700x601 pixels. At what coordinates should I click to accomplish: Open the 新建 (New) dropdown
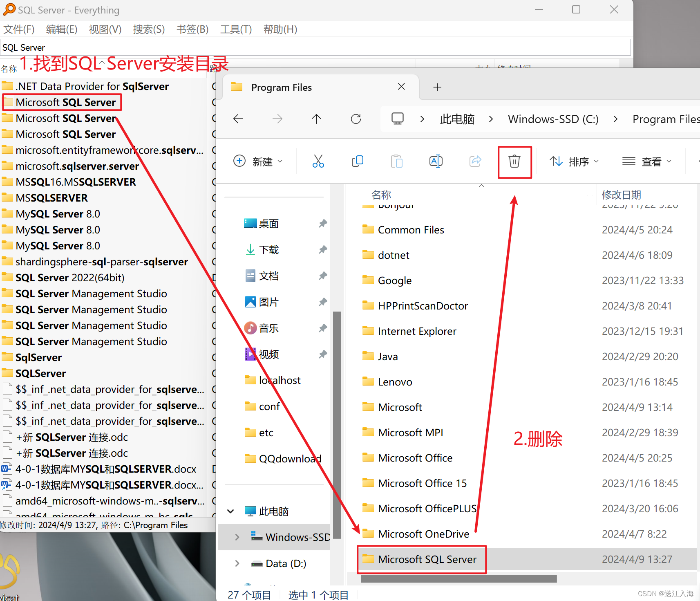(257, 161)
